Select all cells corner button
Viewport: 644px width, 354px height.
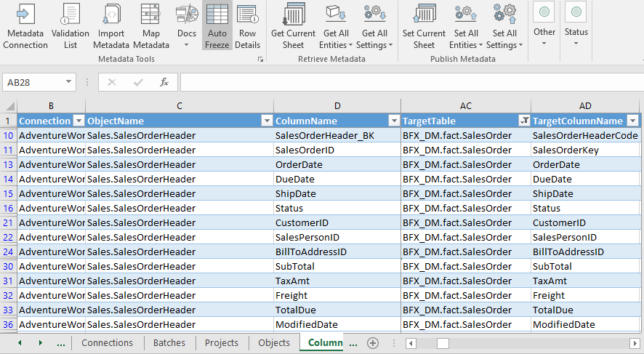click(9, 106)
